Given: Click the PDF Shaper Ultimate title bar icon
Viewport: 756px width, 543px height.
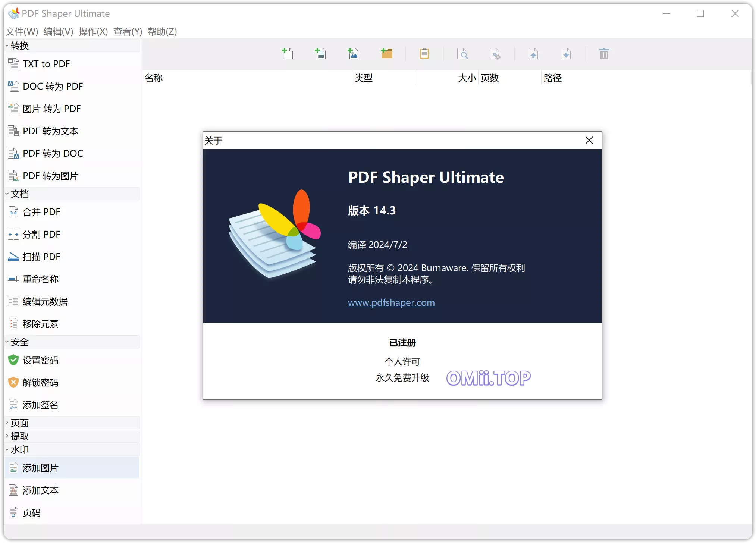Looking at the screenshot, I should [13, 13].
